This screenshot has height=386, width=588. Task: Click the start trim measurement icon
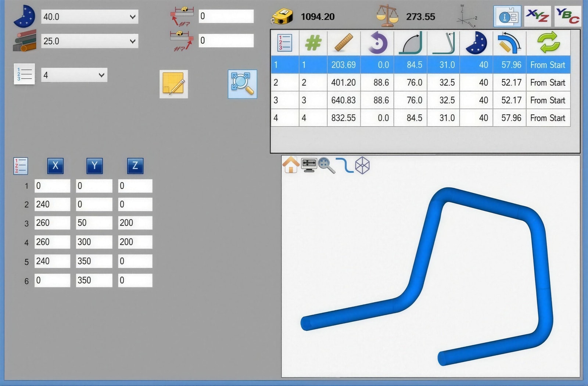(182, 17)
